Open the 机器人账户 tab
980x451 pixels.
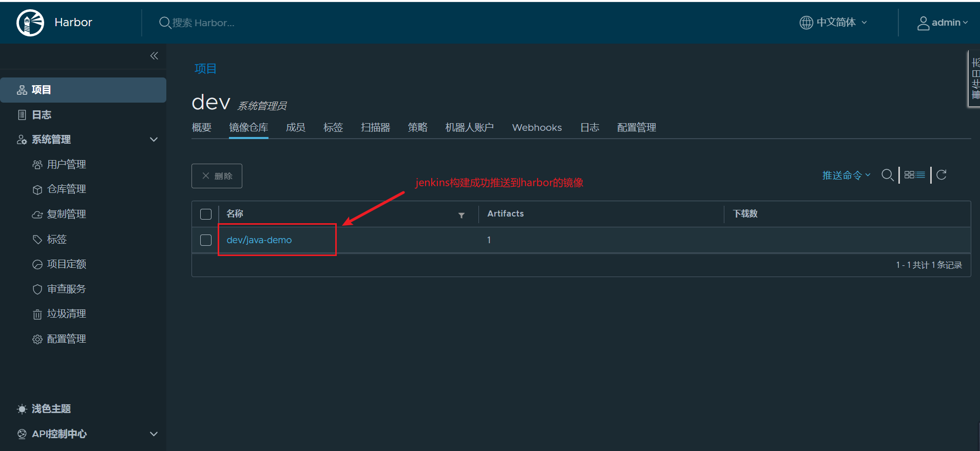pos(470,127)
